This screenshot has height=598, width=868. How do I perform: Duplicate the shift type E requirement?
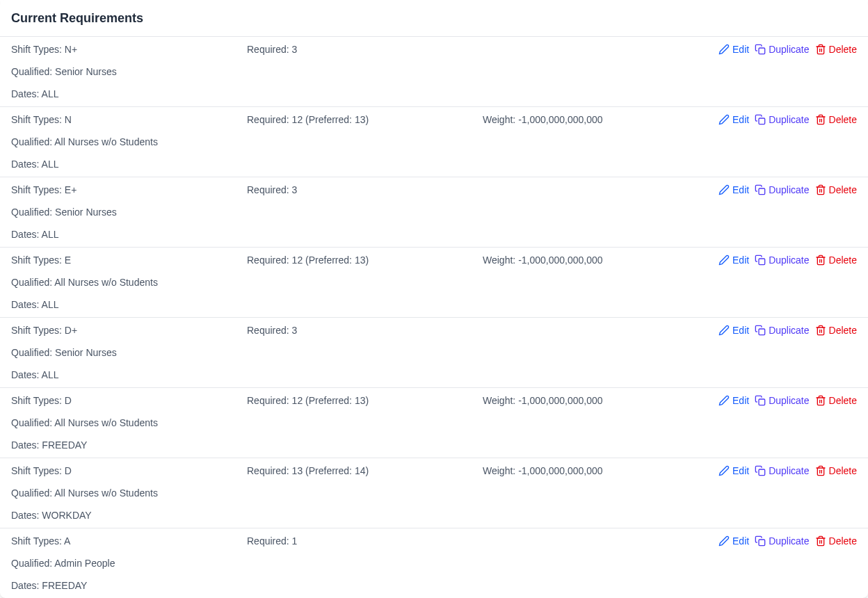(782, 260)
